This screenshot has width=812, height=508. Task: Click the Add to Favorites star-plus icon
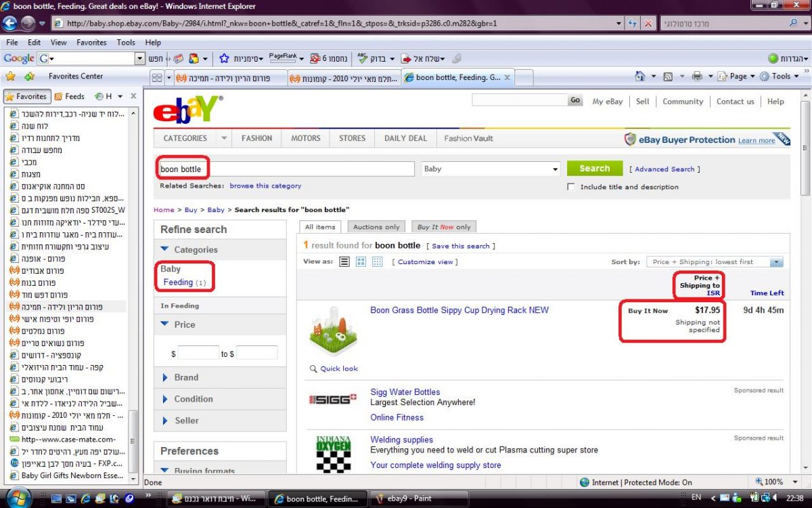coord(29,77)
